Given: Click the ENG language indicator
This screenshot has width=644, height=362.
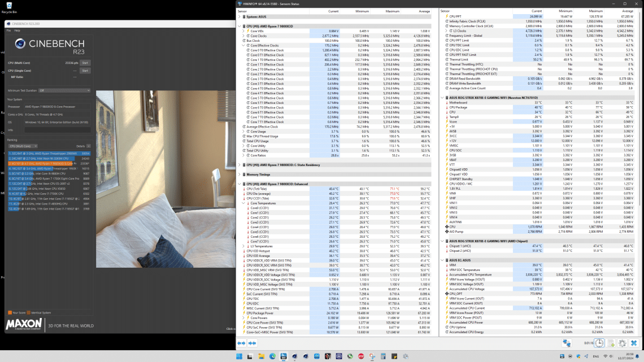Looking at the screenshot, I should click(596, 356).
